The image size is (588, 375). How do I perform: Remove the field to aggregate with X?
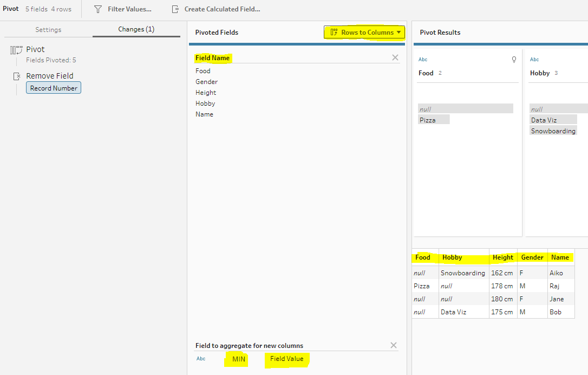[x=394, y=345]
